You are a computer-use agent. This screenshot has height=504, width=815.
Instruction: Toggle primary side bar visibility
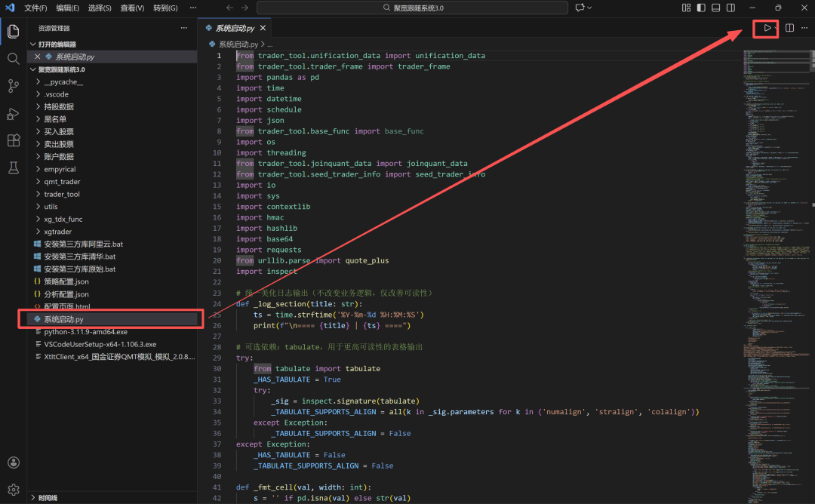tap(701, 8)
